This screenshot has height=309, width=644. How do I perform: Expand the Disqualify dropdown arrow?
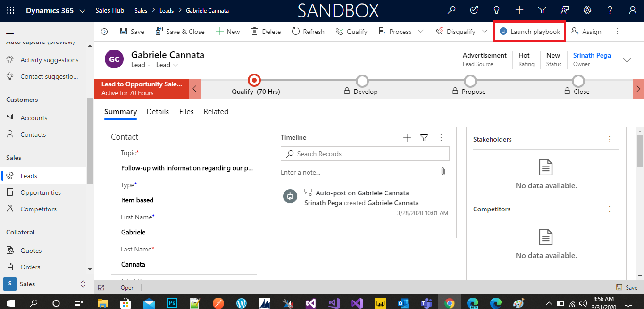(485, 31)
